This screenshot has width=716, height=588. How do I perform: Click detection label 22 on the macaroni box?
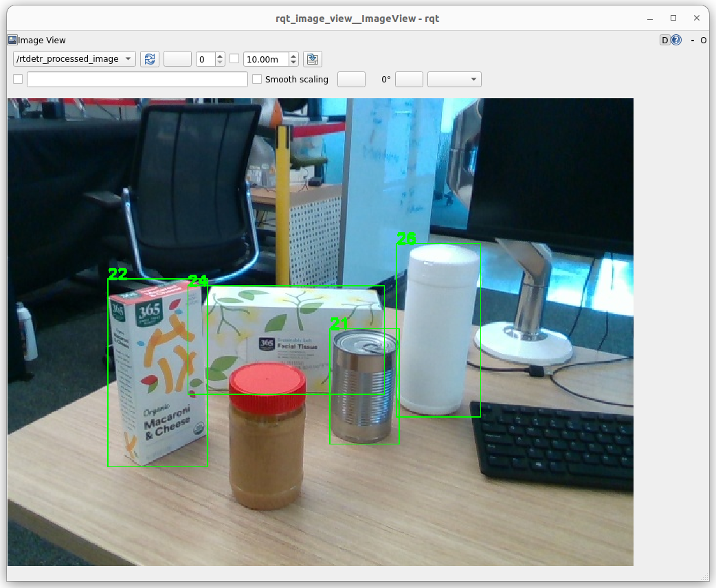coord(118,273)
